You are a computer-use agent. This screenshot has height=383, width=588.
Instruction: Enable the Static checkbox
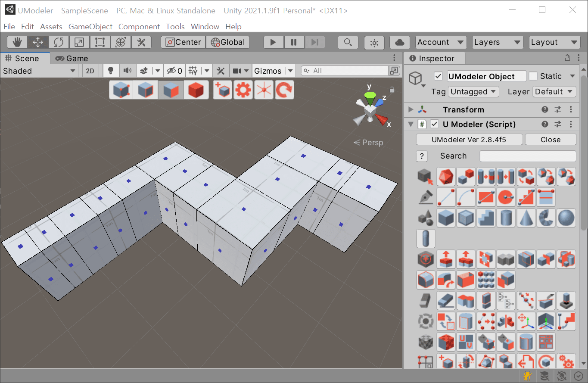click(x=533, y=76)
